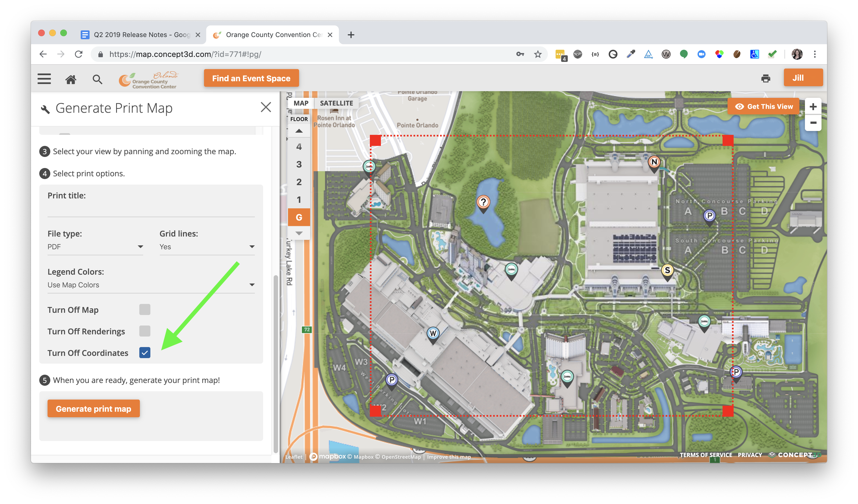Image resolution: width=858 pixels, height=504 pixels.
Task: Go to map home via house icon
Action: point(71,79)
